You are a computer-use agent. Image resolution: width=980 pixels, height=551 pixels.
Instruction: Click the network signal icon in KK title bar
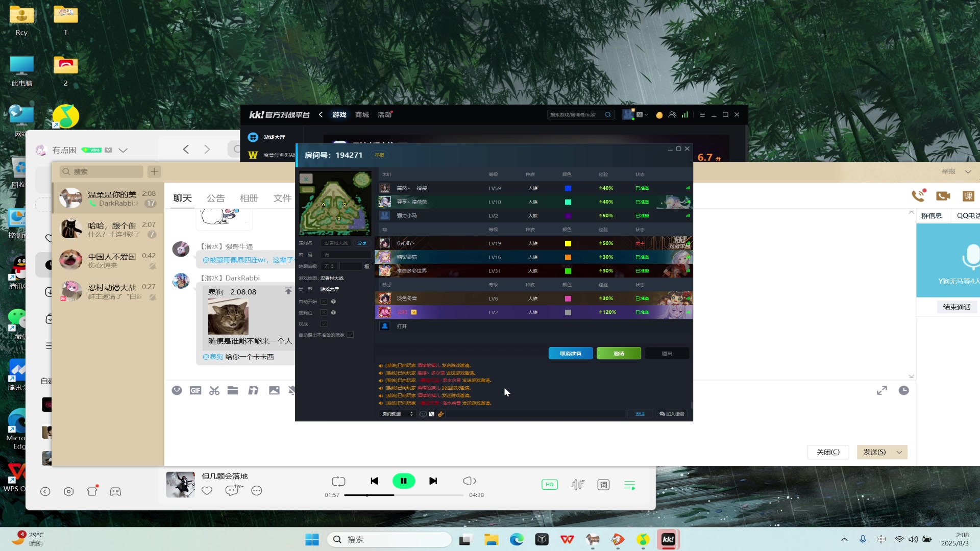[685, 115]
